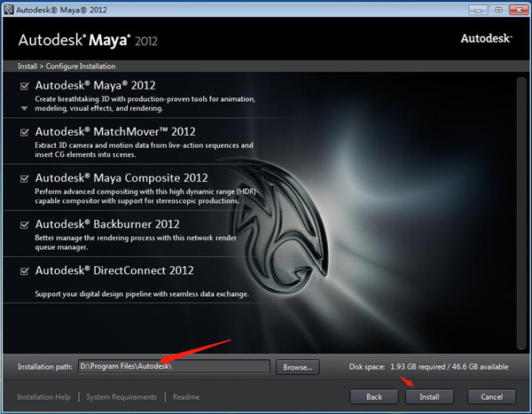Expand the Autodesk Maya 2012 options arrow
Image resolution: width=532 pixels, height=414 pixels.
click(24, 108)
